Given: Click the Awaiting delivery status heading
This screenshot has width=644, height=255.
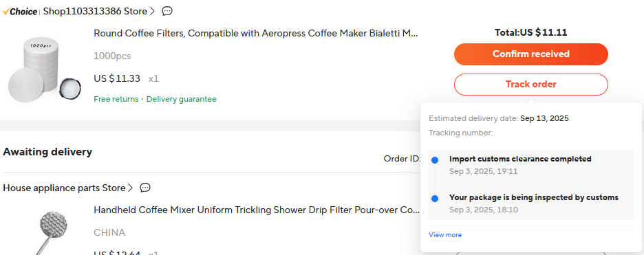Looking at the screenshot, I should [x=47, y=152].
